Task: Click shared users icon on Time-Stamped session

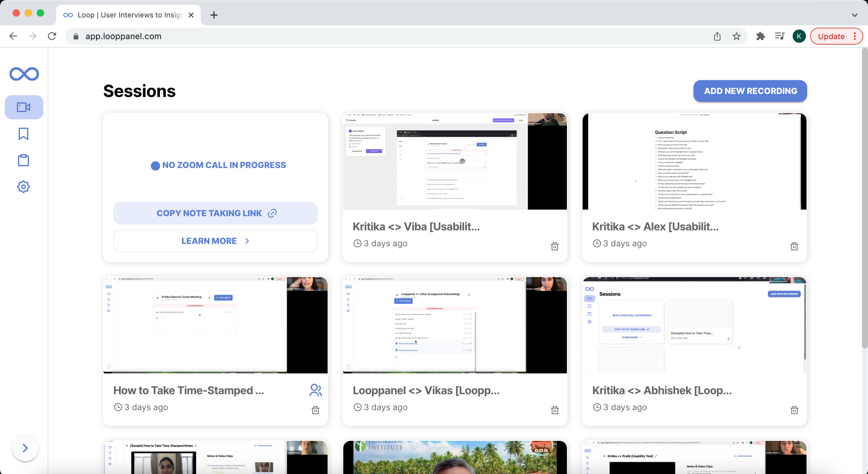Action: (x=315, y=390)
